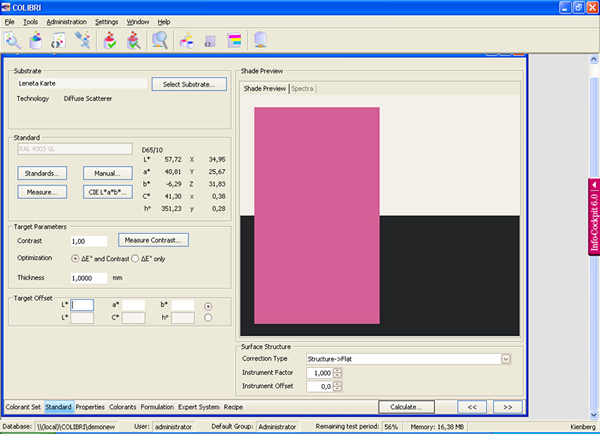This screenshot has width=600, height=434.
Task: Click the Contrast input field
Action: click(x=91, y=241)
